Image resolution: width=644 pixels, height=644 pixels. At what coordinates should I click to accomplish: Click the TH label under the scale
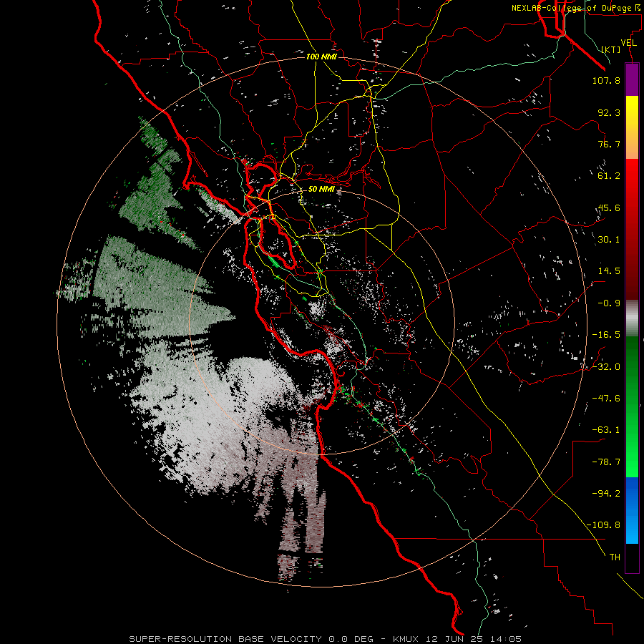[615, 557]
